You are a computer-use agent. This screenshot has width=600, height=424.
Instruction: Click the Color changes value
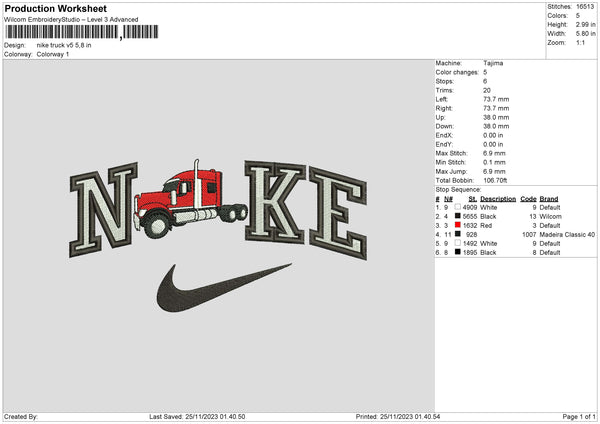tap(485, 72)
